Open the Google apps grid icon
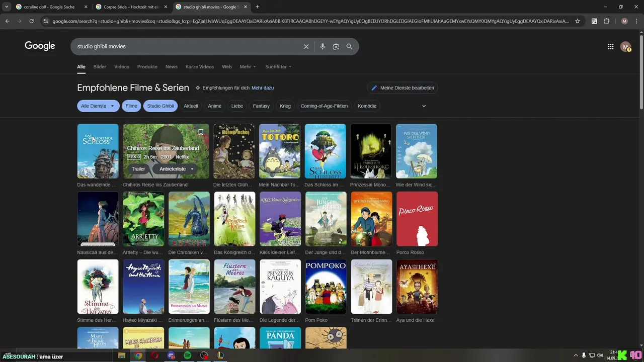The width and height of the screenshot is (644, 362). [x=610, y=47]
